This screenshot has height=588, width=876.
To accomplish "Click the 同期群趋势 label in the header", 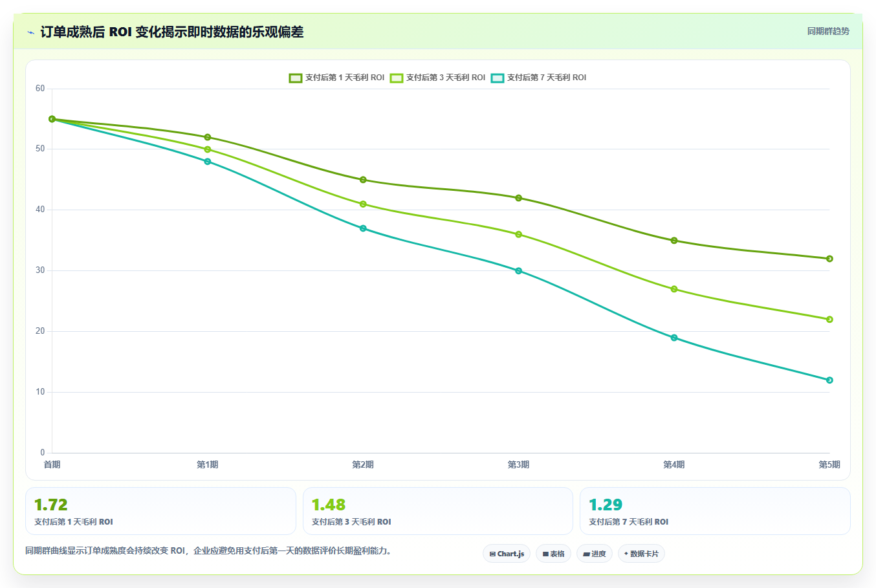I will [828, 31].
